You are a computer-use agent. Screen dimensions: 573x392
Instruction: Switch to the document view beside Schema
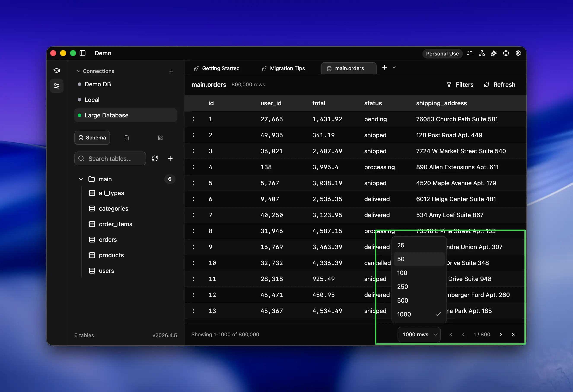point(126,138)
